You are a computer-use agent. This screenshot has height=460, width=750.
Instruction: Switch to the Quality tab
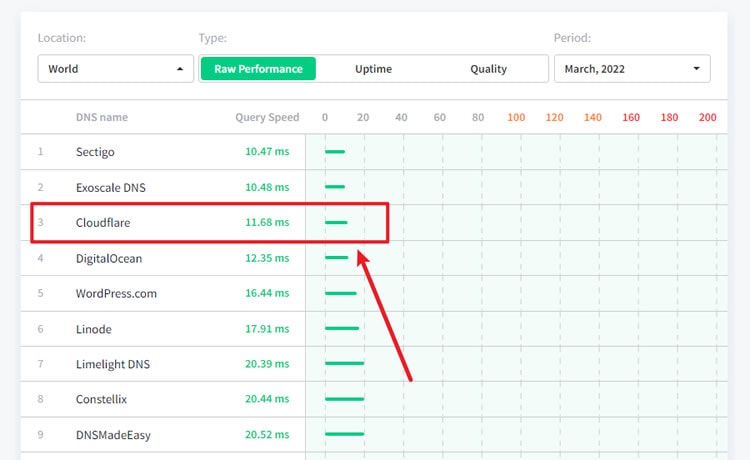coord(488,69)
